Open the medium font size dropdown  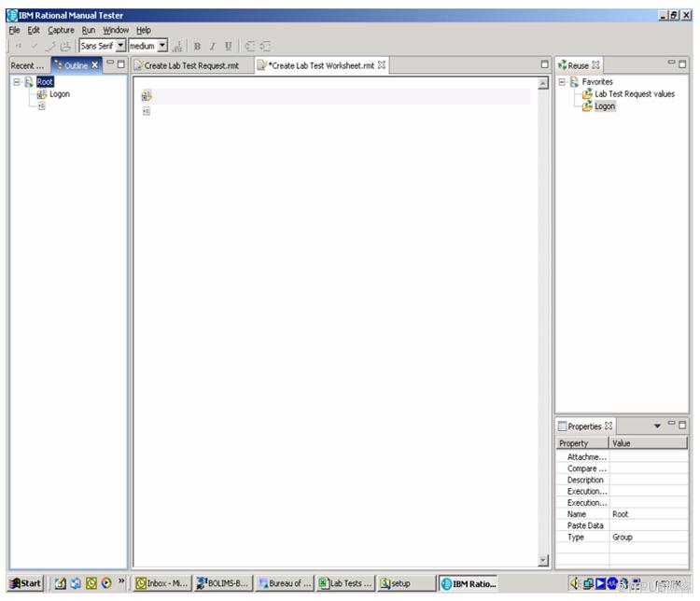[162, 46]
